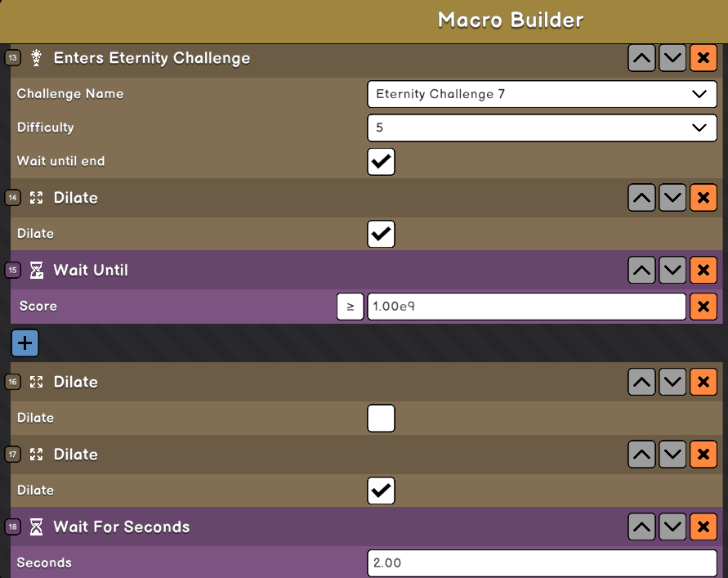728x578 pixels.
Task: Edit the Seconds value field
Action: tap(542, 563)
